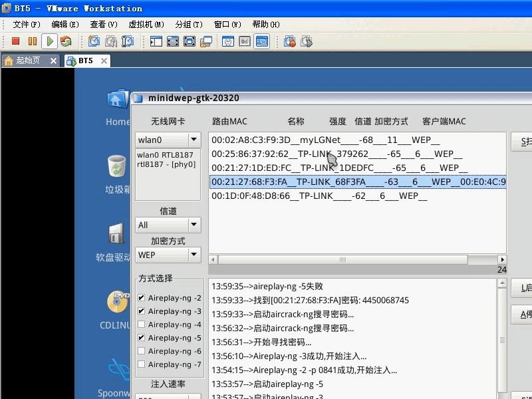Click the minidwep-gtk window title icon
Screen dimensions: 532x399
pos(138,98)
